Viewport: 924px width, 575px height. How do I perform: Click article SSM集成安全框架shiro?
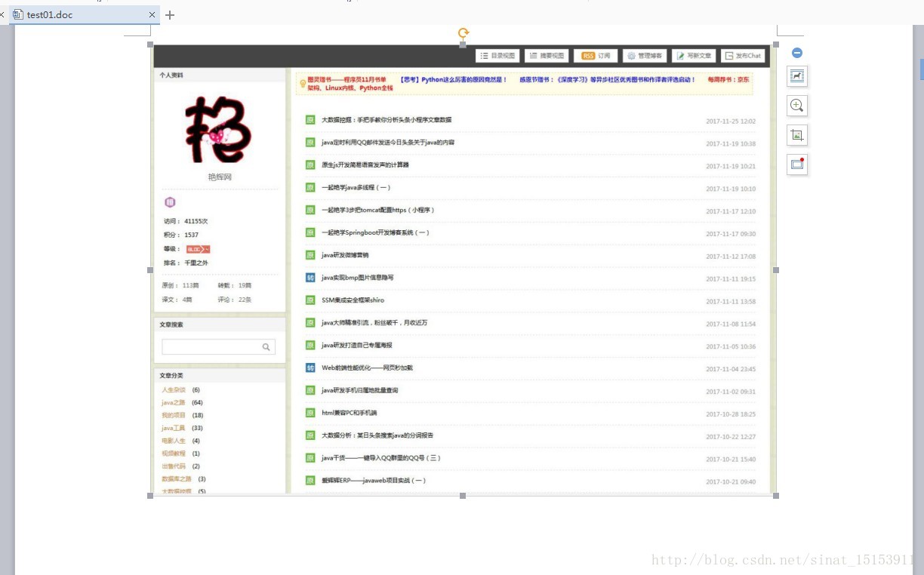(x=353, y=300)
